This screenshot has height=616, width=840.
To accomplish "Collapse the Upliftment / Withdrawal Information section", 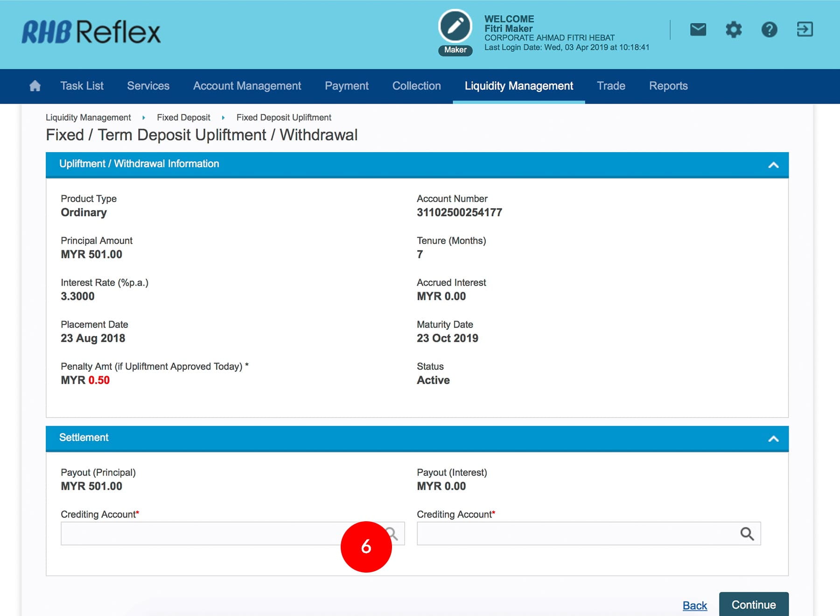I will (x=773, y=165).
